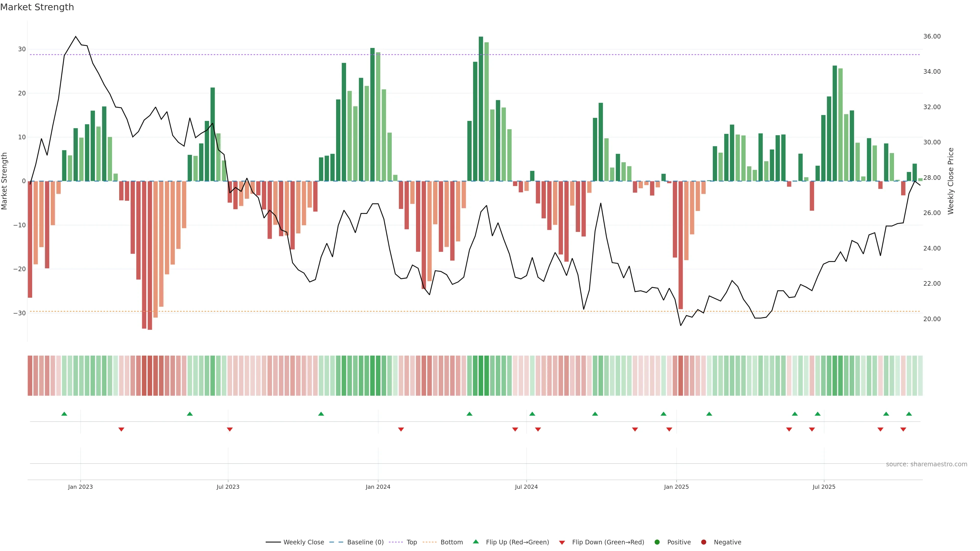Image resolution: width=980 pixels, height=551 pixels.
Task: Click the darkest green heatmap cell mid-2024
Action: 481,375
